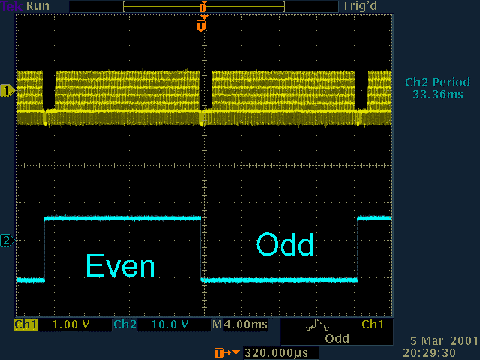The image size is (480, 360).
Task: Click the Ch2 Period label
Action: 437,82
